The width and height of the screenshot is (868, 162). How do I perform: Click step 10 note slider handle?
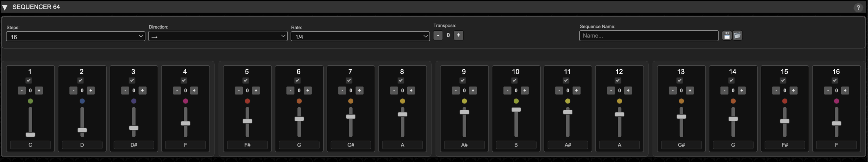pyautogui.click(x=516, y=110)
